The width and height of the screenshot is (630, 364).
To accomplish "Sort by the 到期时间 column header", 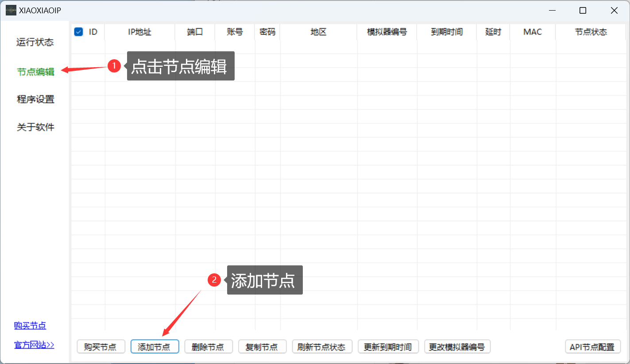I will click(x=446, y=32).
